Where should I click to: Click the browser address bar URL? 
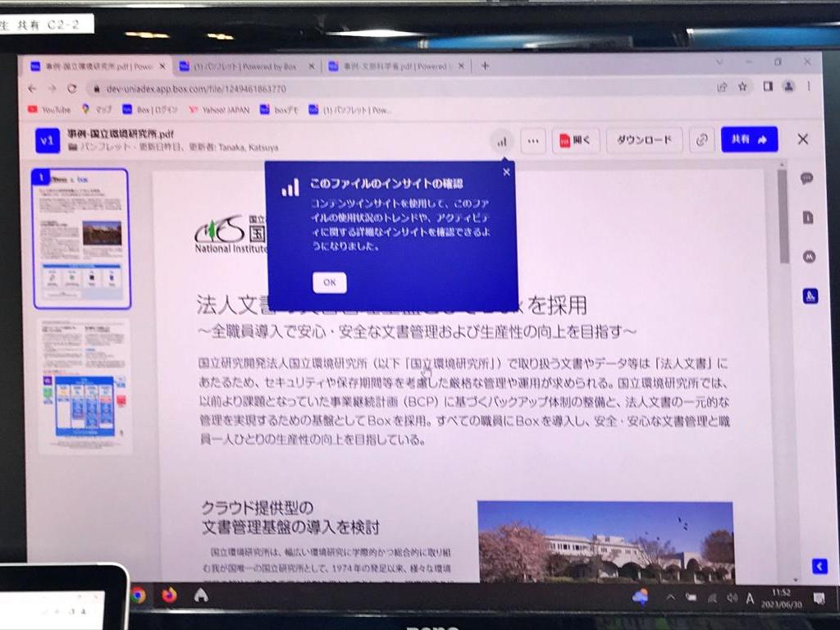tap(196, 89)
